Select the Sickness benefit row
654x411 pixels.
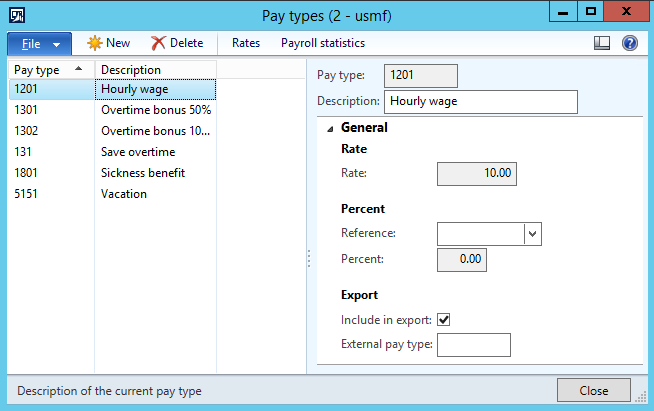click(x=143, y=173)
